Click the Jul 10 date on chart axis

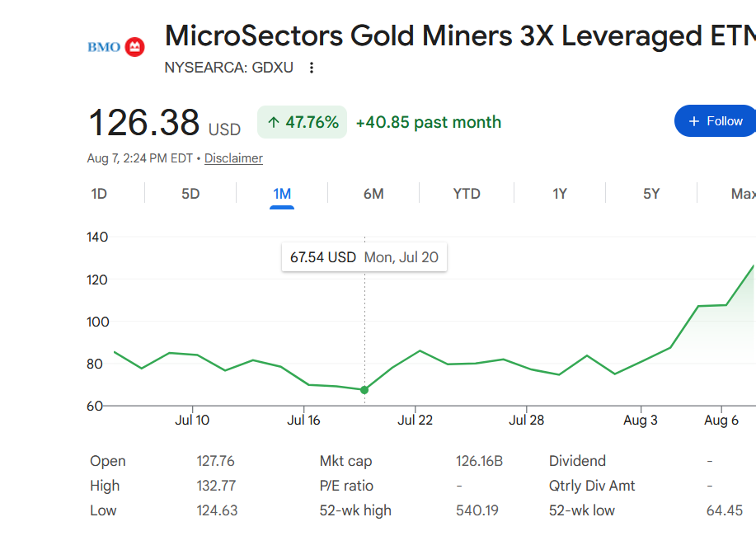(192, 420)
